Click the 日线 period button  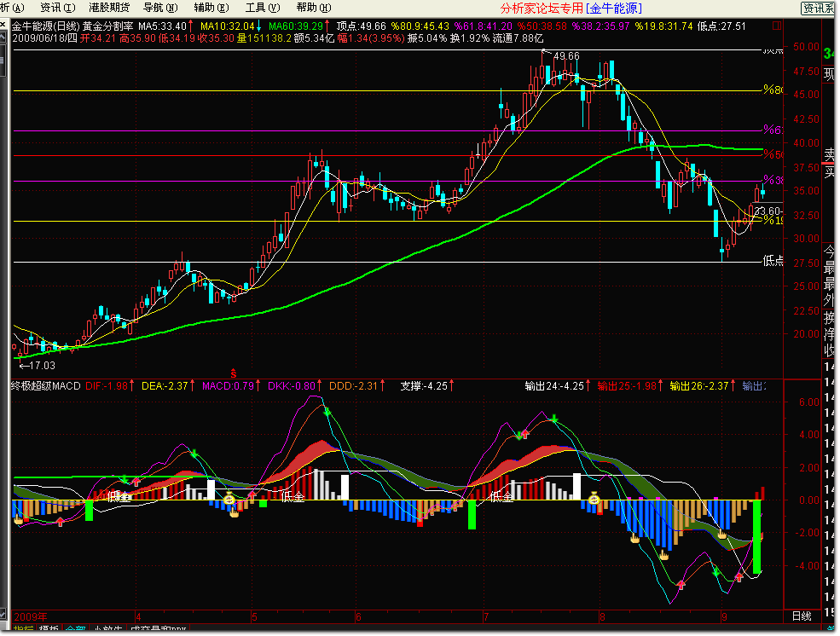click(802, 616)
